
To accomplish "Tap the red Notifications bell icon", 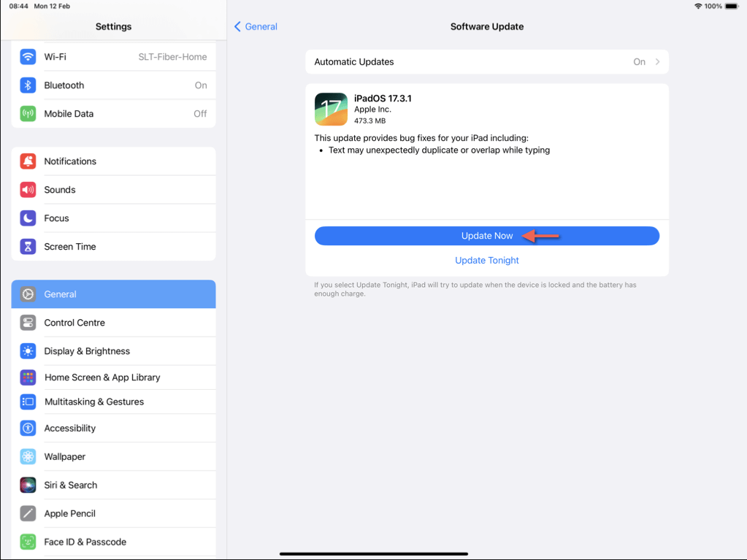I will coord(28,161).
